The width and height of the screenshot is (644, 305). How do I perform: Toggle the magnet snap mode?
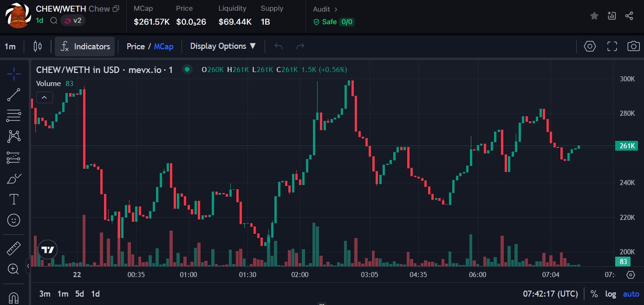pyautogui.click(x=14, y=297)
